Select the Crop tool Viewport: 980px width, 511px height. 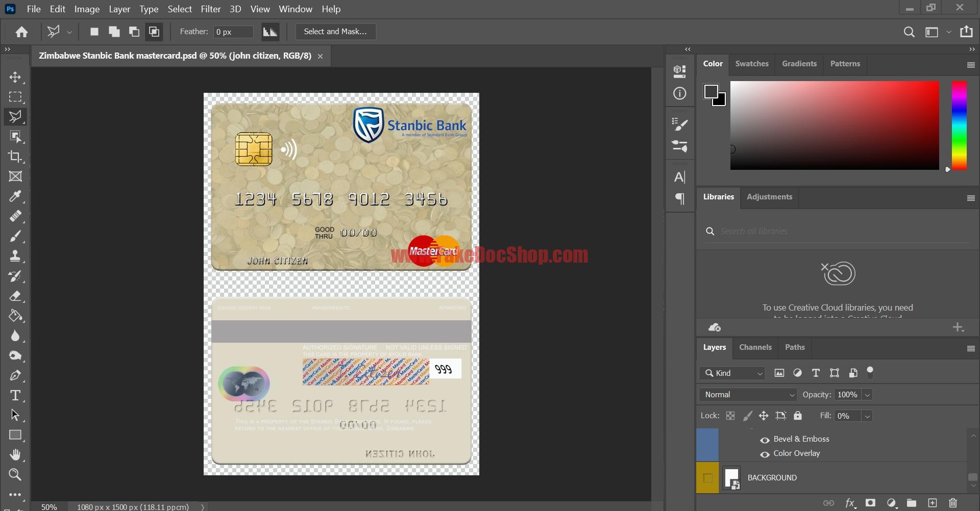click(15, 157)
